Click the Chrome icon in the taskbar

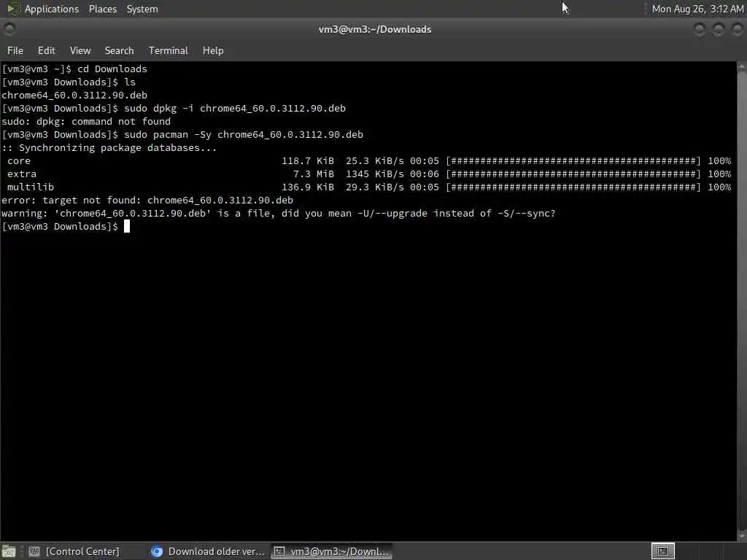157,551
